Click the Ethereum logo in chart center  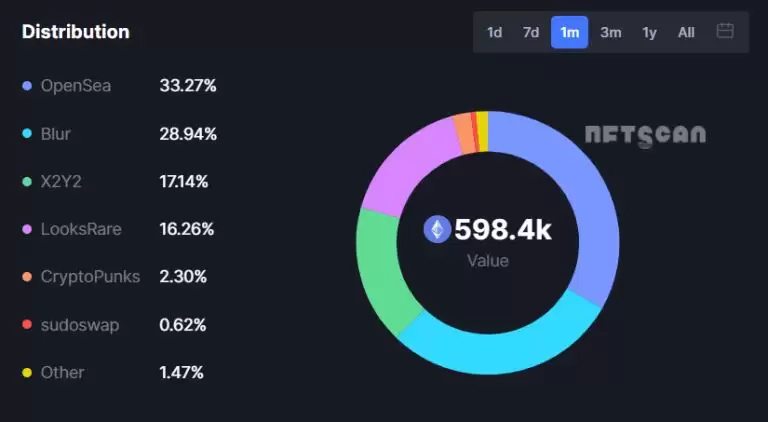[437, 229]
